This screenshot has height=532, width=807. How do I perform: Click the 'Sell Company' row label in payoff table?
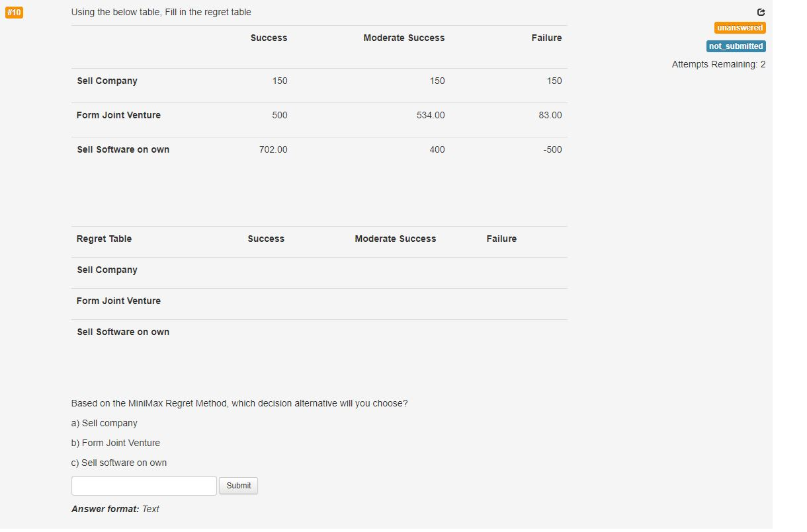pos(107,81)
